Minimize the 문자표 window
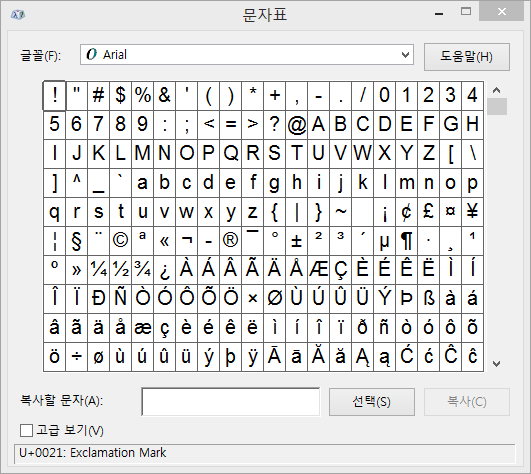Viewport: 531px width, 474px height. tap(439, 14)
